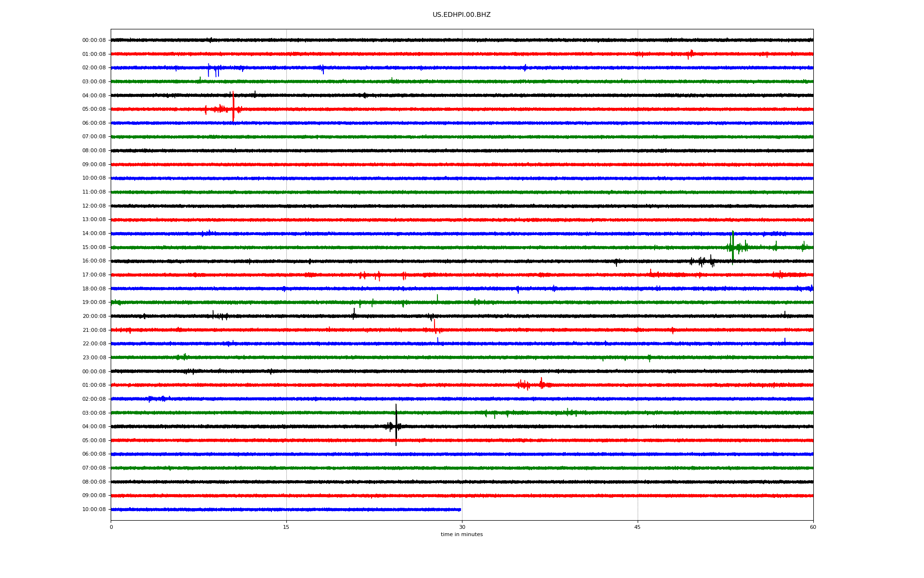Screen dimensions: 924x578
Task: Click the 23:00:08 row label
Action: [x=94, y=358]
